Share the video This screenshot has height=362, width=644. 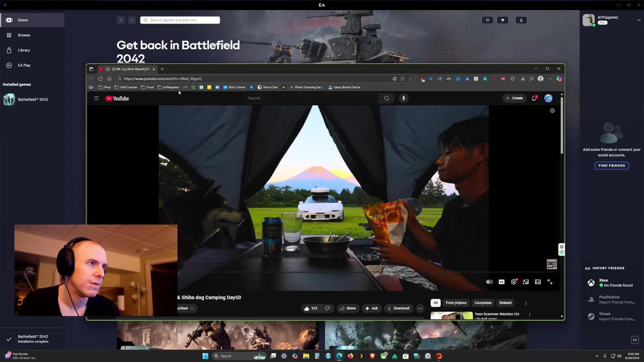click(348, 308)
